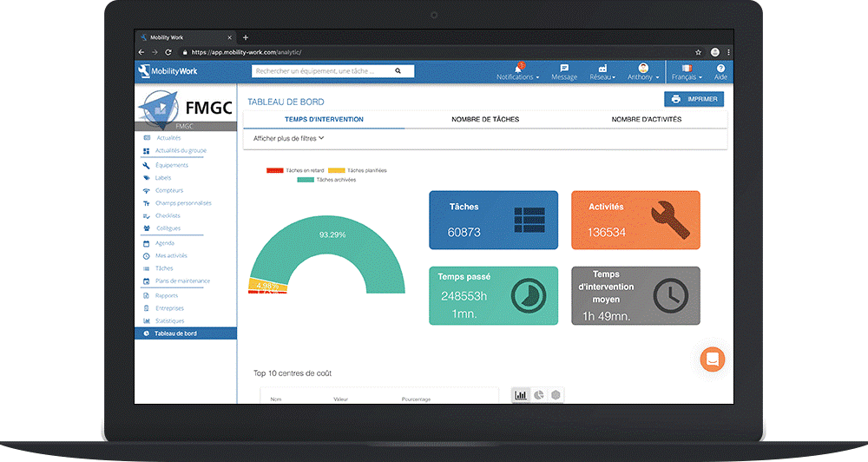Open Labels in the sidebar
The image size is (868, 462).
click(x=163, y=178)
